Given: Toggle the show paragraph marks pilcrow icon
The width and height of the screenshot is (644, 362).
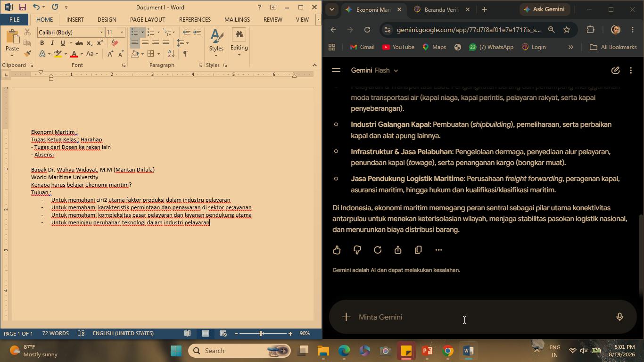Looking at the screenshot, I should click(x=186, y=54).
